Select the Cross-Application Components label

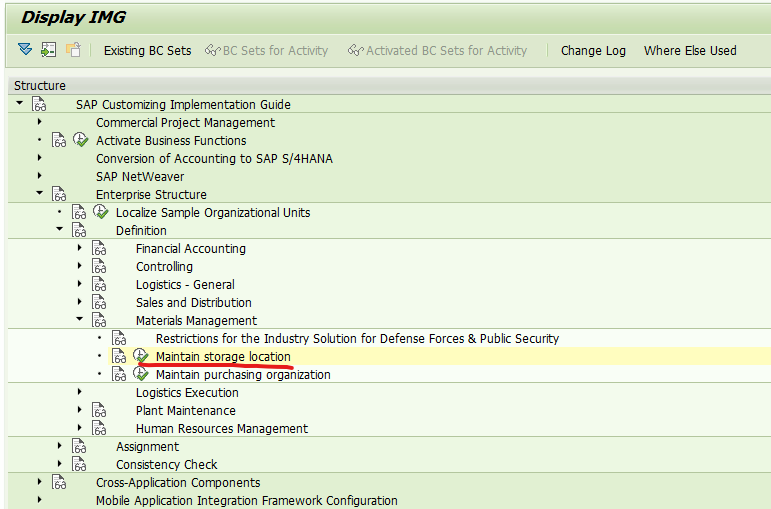click(x=178, y=483)
